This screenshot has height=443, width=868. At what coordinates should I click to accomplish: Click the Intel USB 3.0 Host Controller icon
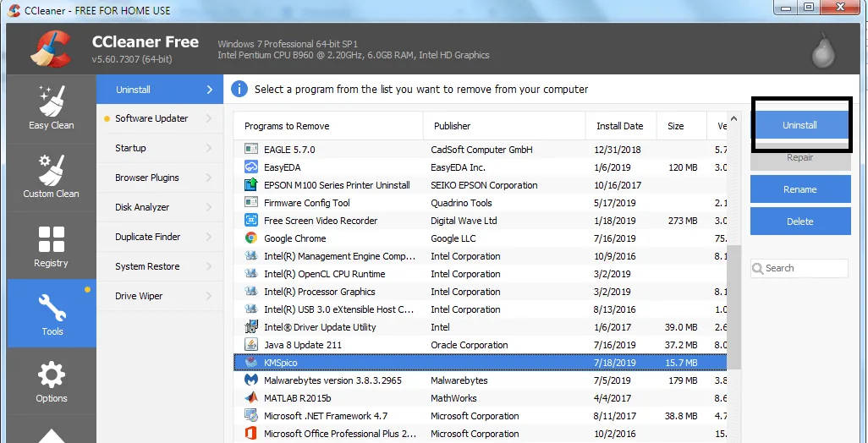[x=251, y=309]
